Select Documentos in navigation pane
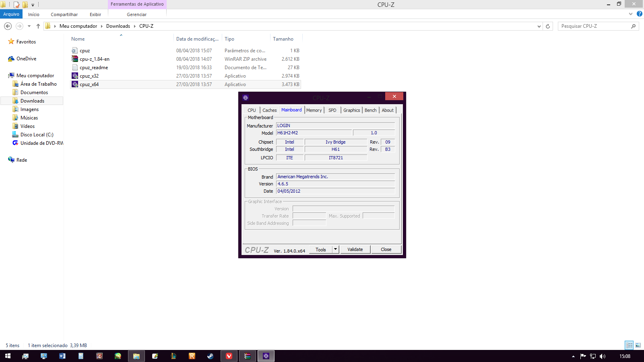 click(34, 93)
